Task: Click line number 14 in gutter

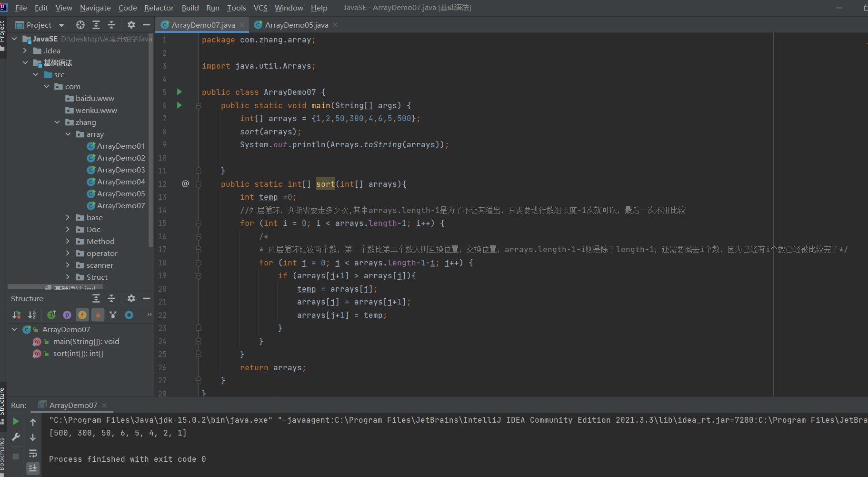Action: pos(162,210)
